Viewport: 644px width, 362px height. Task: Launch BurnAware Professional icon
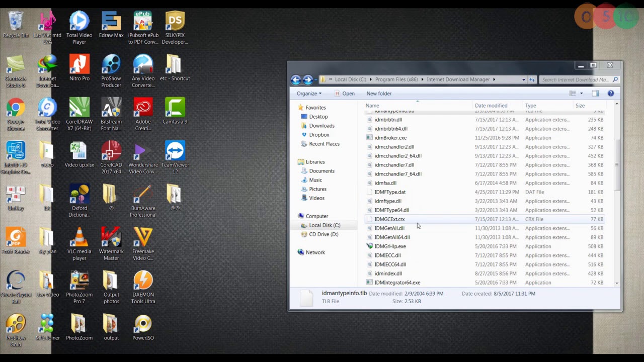(143, 201)
